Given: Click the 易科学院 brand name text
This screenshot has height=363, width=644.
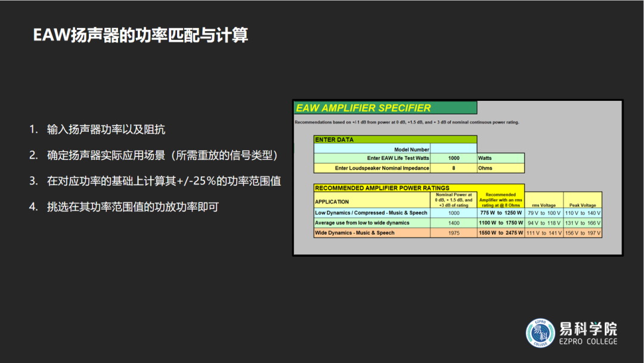Looking at the screenshot, I should 588,329.
